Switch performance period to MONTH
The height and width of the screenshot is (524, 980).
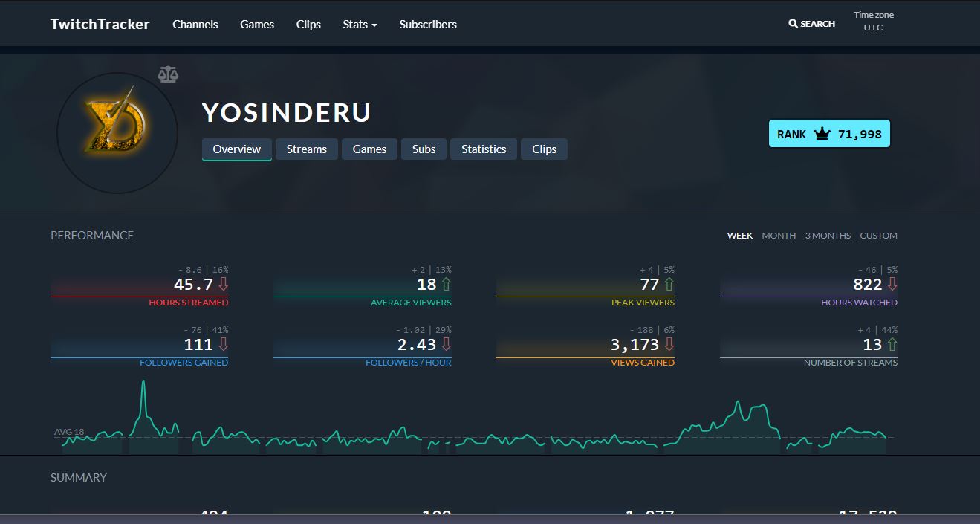(779, 236)
